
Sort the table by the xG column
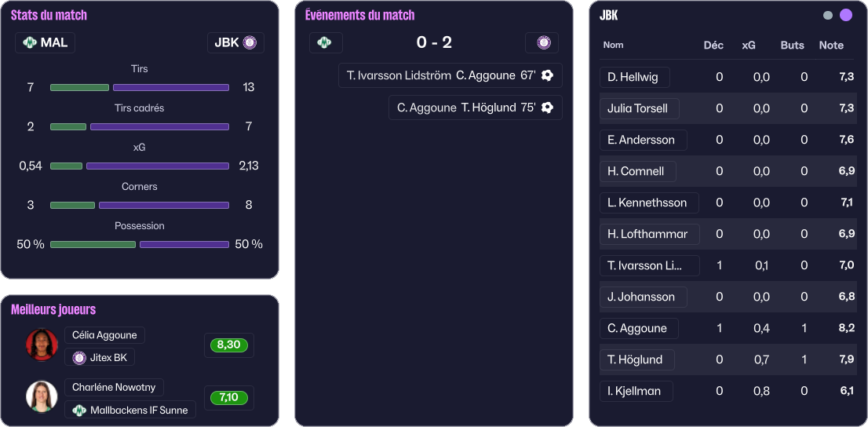click(749, 46)
